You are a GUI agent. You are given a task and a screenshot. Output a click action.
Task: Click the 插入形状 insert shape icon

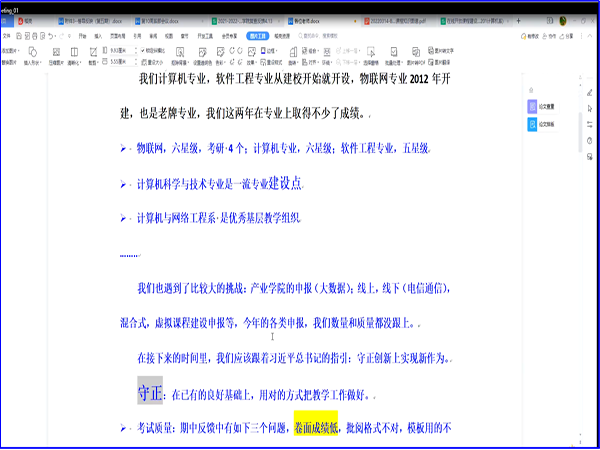pyautogui.click(x=33, y=52)
